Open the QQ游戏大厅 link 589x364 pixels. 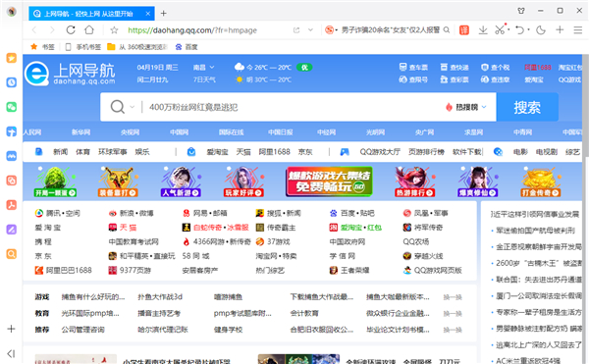(x=380, y=152)
